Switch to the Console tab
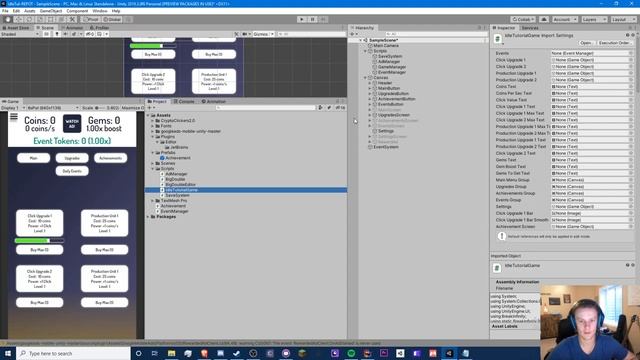This screenshot has width=640, height=360. [x=184, y=101]
